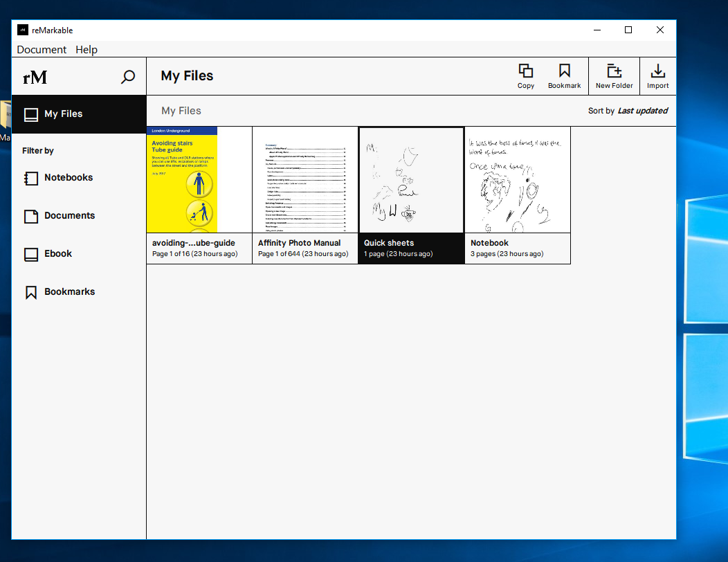The height and width of the screenshot is (562, 728).
Task: Change the Sort by Last updated option
Action: (642, 111)
